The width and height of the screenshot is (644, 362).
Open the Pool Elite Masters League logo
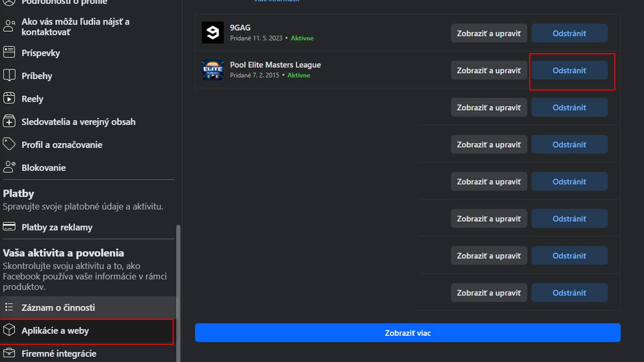coord(212,70)
